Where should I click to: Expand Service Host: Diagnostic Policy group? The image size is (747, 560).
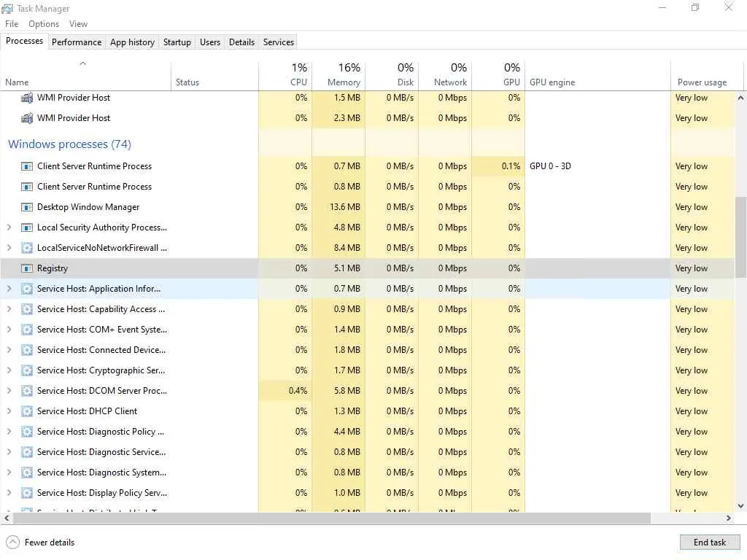point(9,432)
